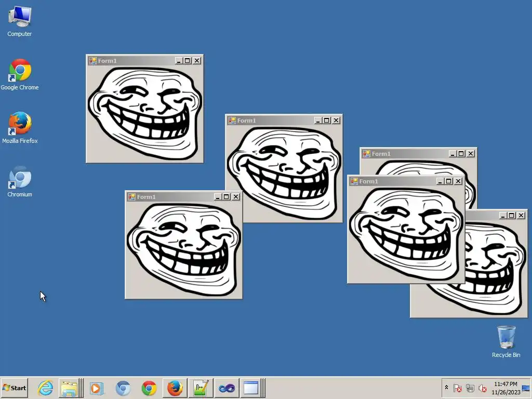The width and height of the screenshot is (532, 399).
Task: Launch Google Chrome from the taskbar
Action: 149,388
